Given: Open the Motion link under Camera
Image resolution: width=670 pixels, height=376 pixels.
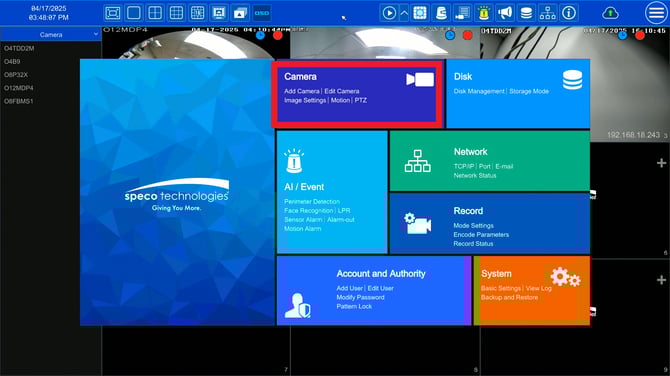Looking at the screenshot, I should tap(340, 100).
